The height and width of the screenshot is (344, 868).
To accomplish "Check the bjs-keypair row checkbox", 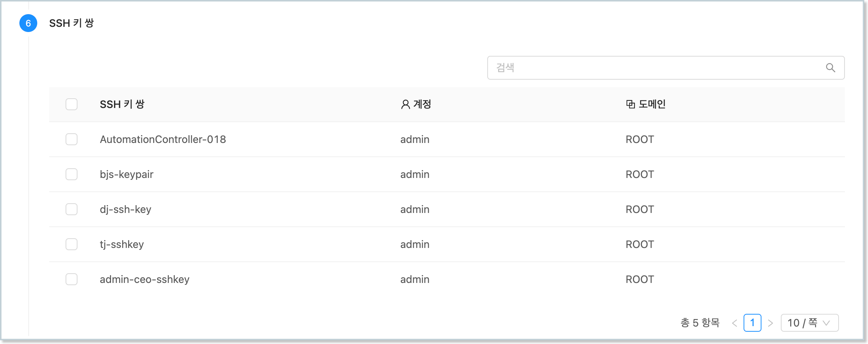I will click(72, 174).
